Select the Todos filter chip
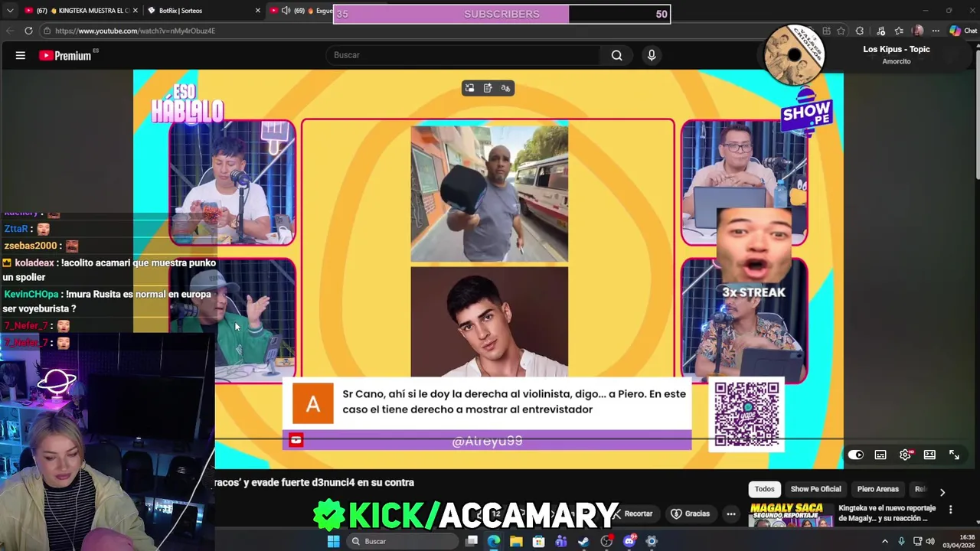 pyautogui.click(x=765, y=489)
